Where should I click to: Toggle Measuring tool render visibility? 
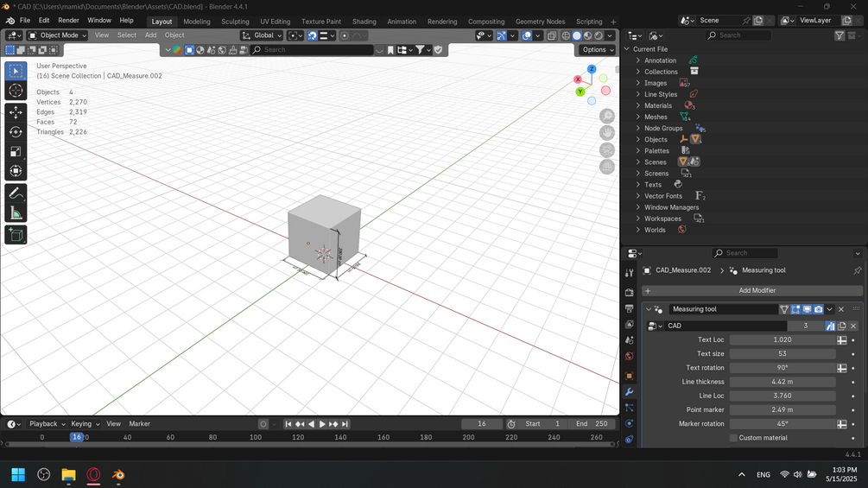coord(818,309)
